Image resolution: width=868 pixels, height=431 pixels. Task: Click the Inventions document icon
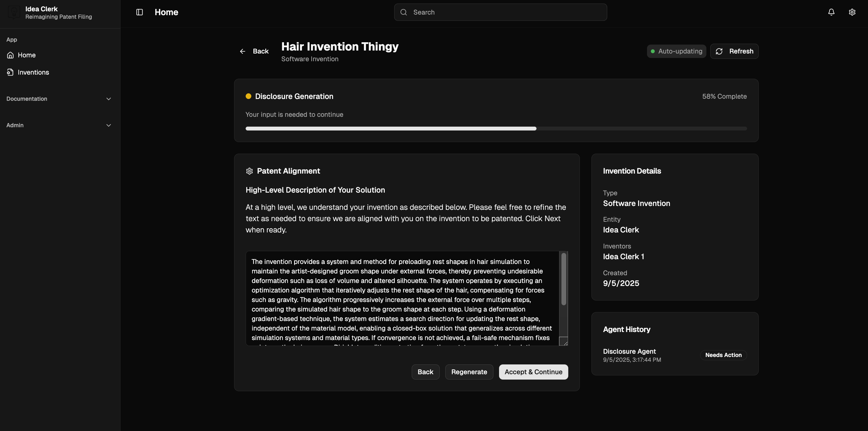[x=10, y=72]
